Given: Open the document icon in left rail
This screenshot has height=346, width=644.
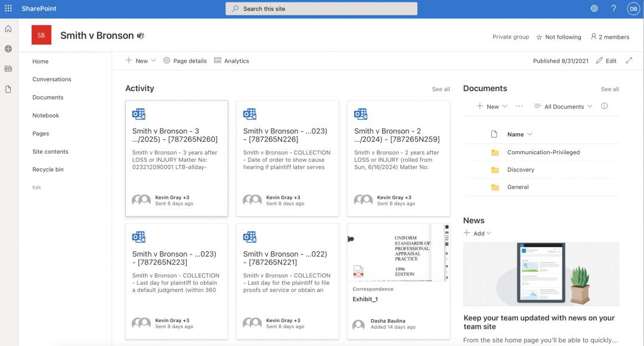Looking at the screenshot, I should click(8, 87).
